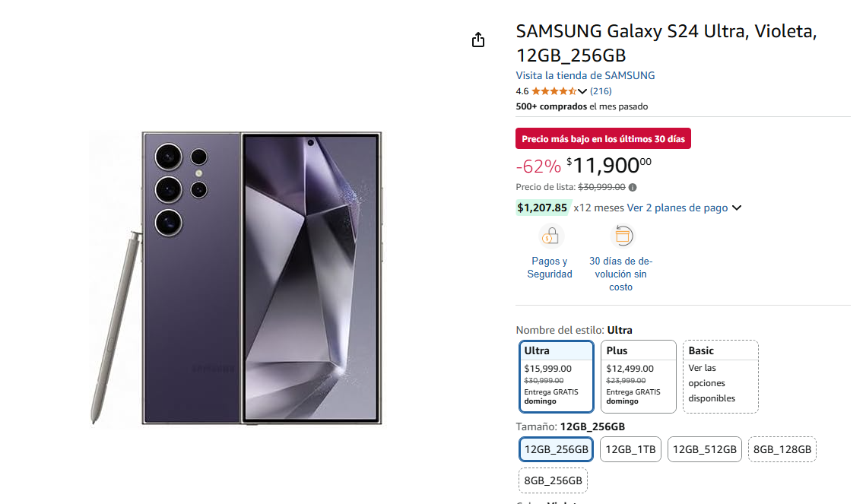The height and width of the screenshot is (504, 866).
Task: Open Ver 2 planes de pago link
Action: [x=677, y=208]
